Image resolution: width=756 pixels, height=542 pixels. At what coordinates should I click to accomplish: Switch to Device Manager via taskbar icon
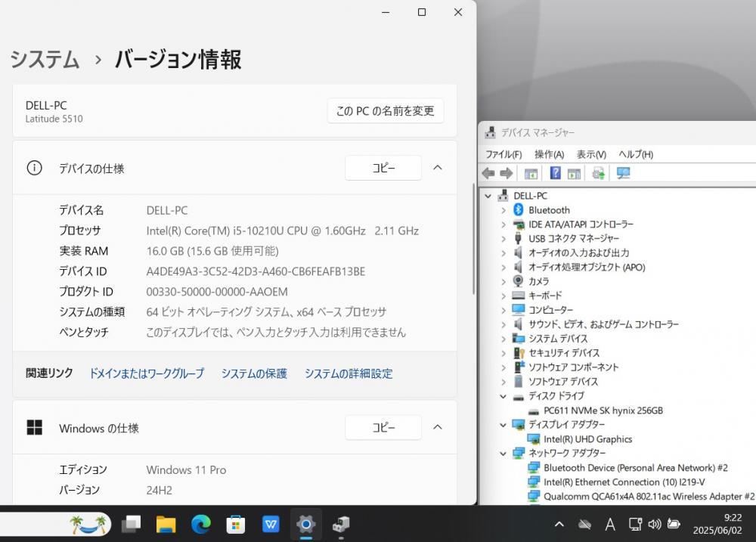pos(341,524)
